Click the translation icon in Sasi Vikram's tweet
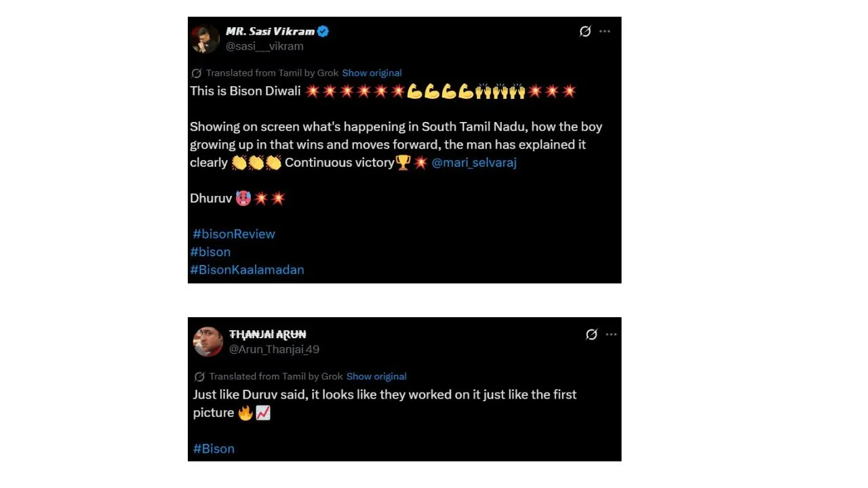The width and height of the screenshot is (868, 488). pyautogui.click(x=197, y=73)
